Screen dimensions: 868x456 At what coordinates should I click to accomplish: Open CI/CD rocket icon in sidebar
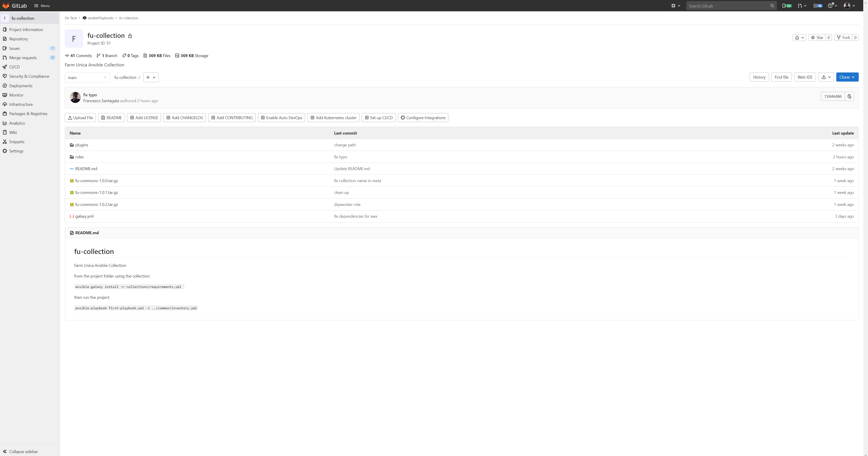5,67
